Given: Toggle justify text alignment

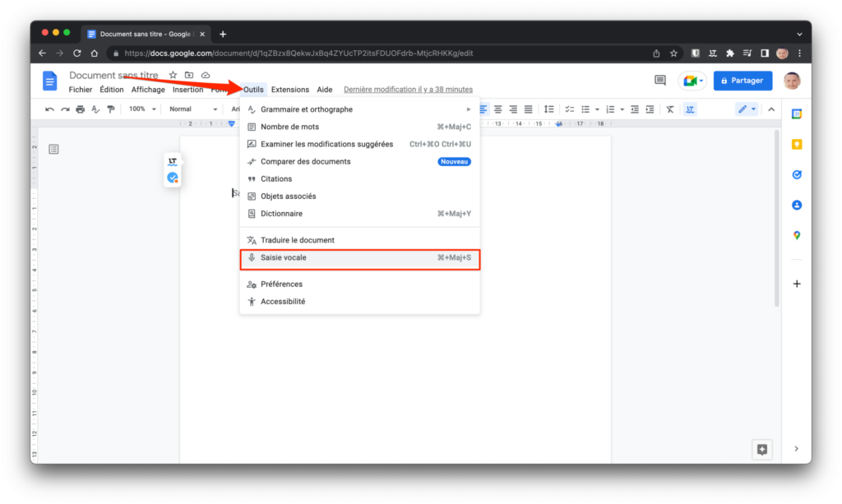Looking at the screenshot, I should [x=528, y=109].
